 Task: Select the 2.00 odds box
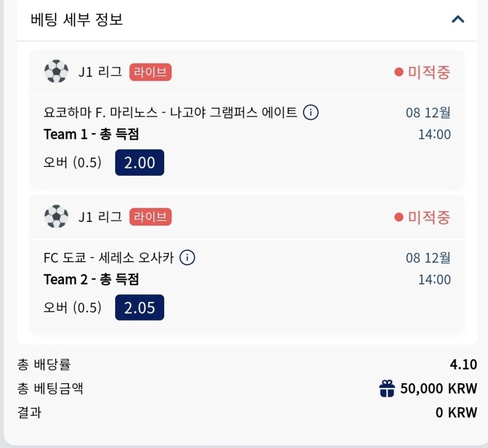140,162
